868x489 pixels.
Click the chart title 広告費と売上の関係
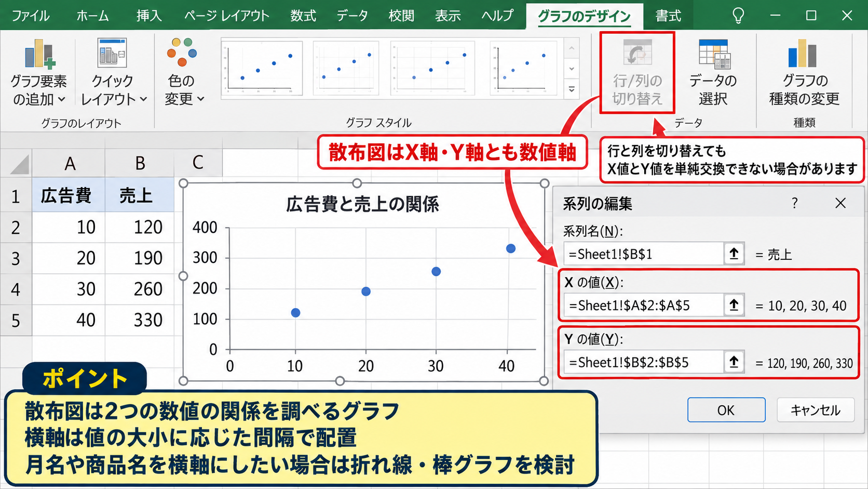tap(362, 204)
